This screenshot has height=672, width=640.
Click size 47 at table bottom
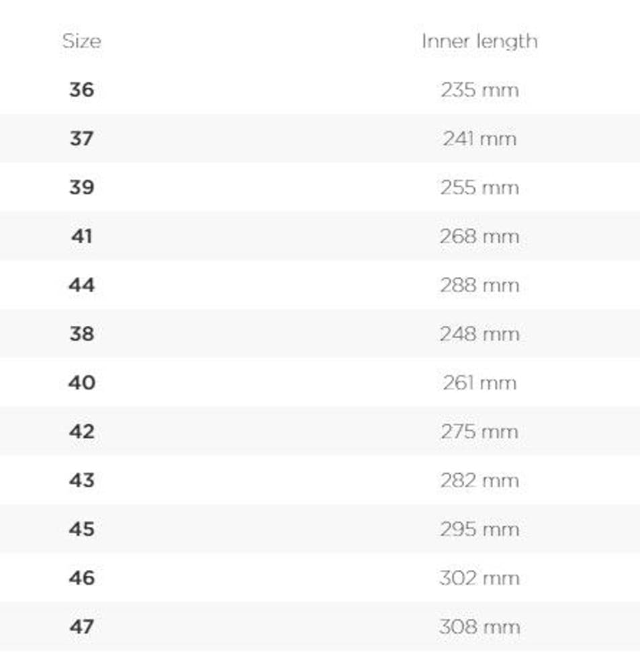(81, 627)
